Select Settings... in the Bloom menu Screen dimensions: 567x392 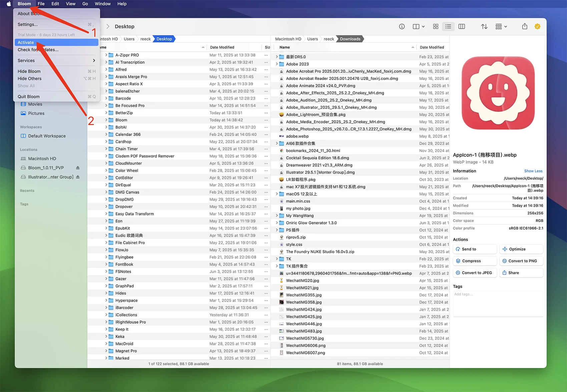[x=56, y=24]
